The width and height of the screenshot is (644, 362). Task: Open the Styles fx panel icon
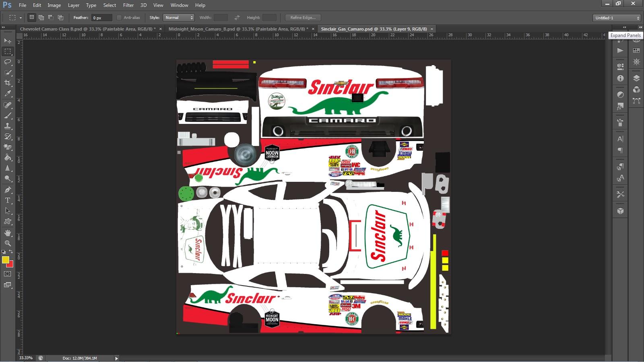(x=620, y=107)
